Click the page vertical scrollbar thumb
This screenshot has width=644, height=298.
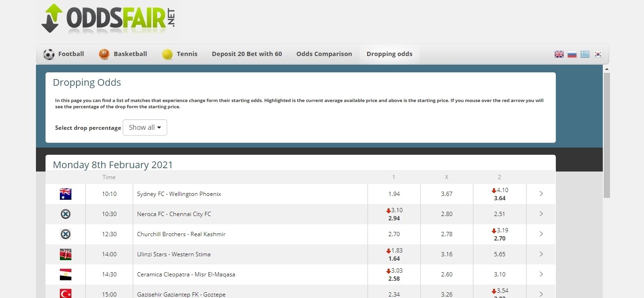[x=606, y=134]
